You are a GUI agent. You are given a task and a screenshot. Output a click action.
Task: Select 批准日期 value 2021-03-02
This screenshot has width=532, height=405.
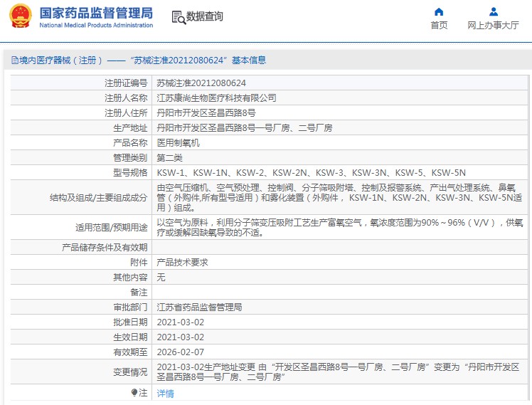181,322
